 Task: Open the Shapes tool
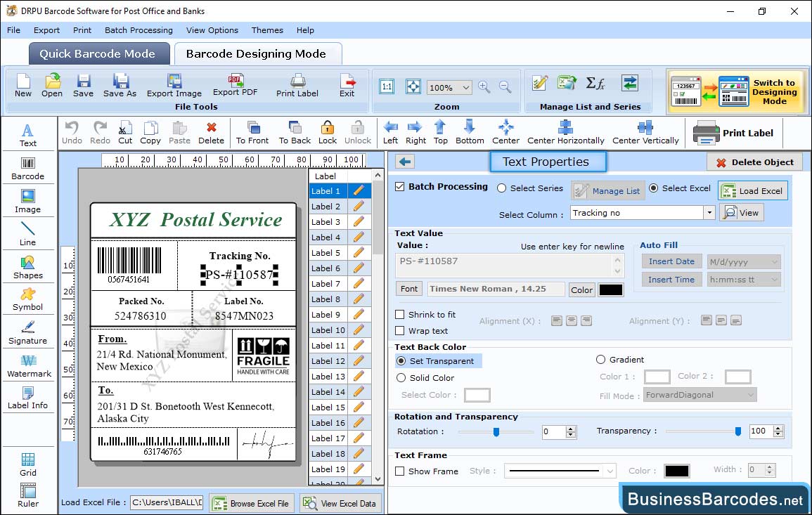[x=27, y=268]
